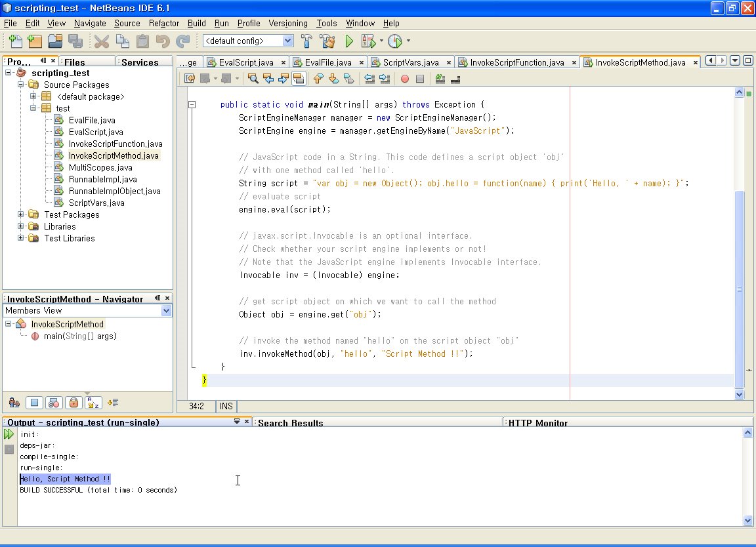Image resolution: width=756 pixels, height=547 pixels.
Task: Profile main project clock icon
Action: coord(395,41)
